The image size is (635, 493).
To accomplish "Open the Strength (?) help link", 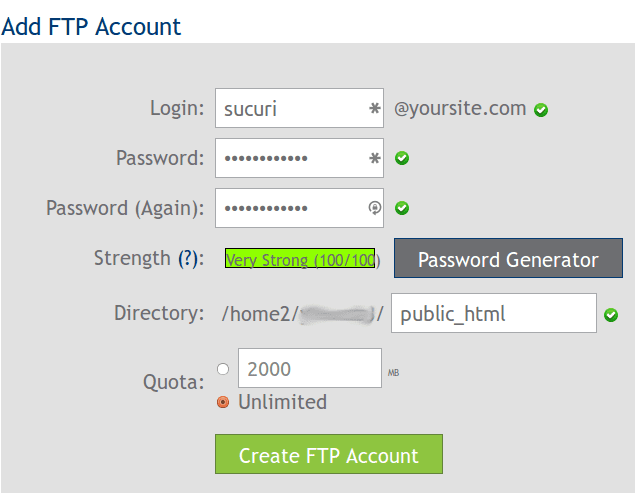I will [188, 258].
